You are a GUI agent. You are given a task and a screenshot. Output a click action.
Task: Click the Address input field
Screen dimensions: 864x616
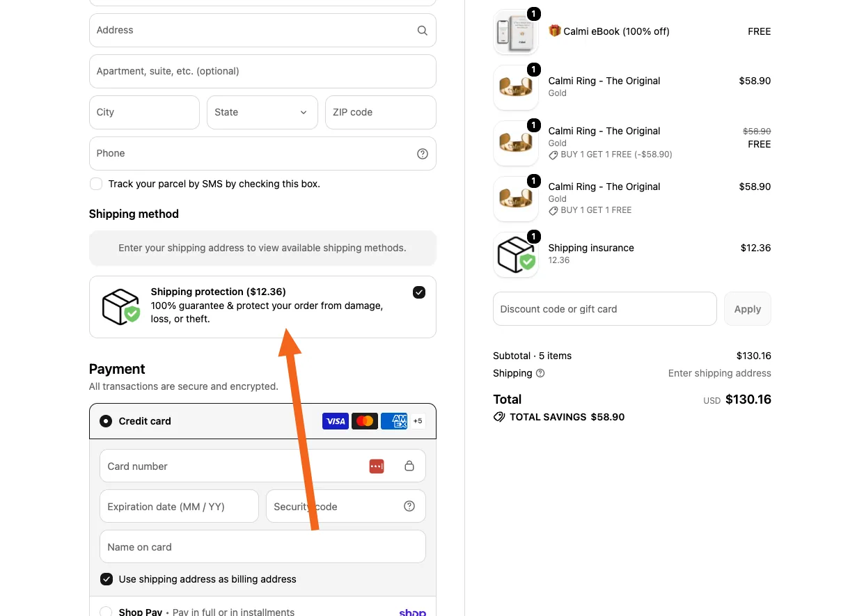click(x=262, y=31)
